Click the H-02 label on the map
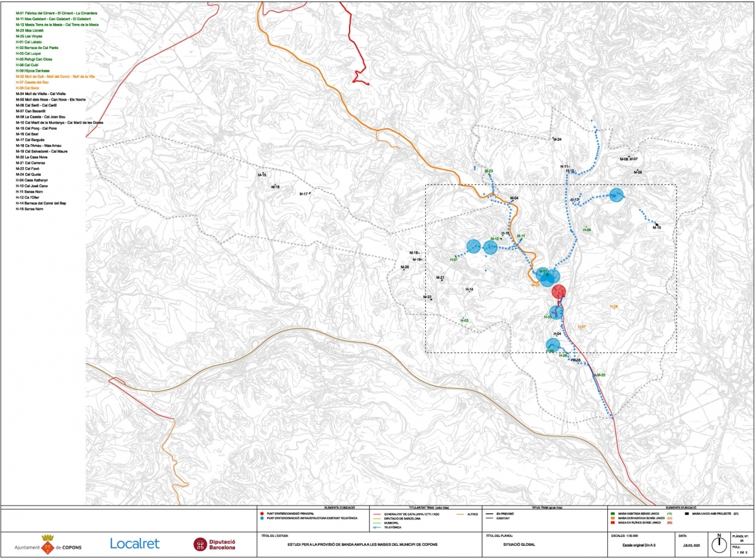The width and height of the screenshot is (756, 559). (x=464, y=321)
